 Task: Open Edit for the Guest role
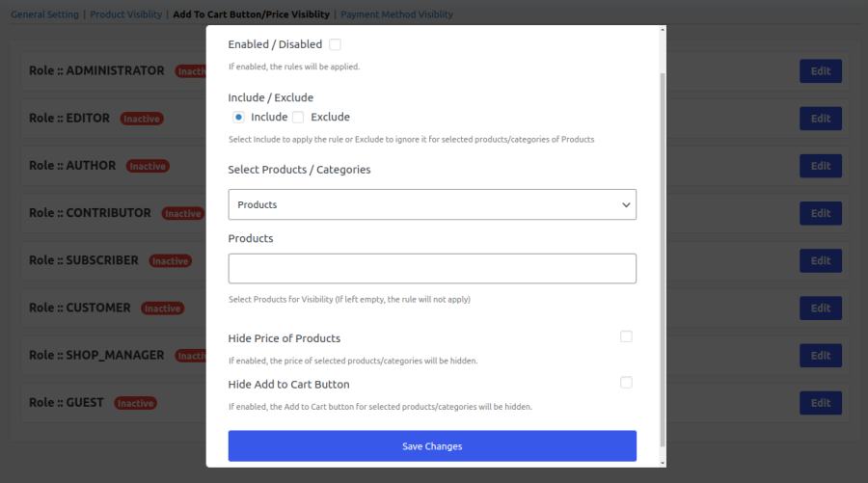820,403
